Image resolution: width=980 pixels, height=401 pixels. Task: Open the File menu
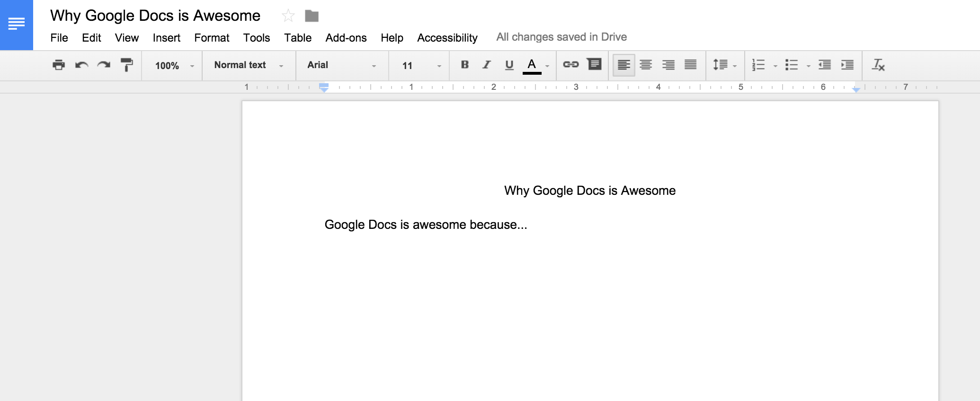pos(59,38)
